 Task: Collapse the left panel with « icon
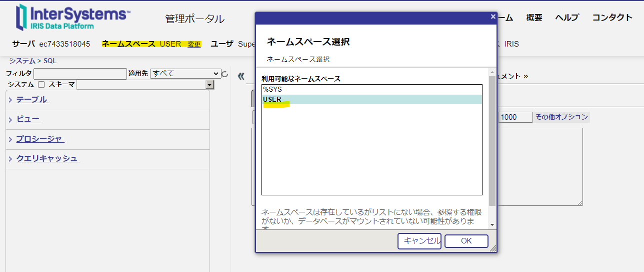241,76
